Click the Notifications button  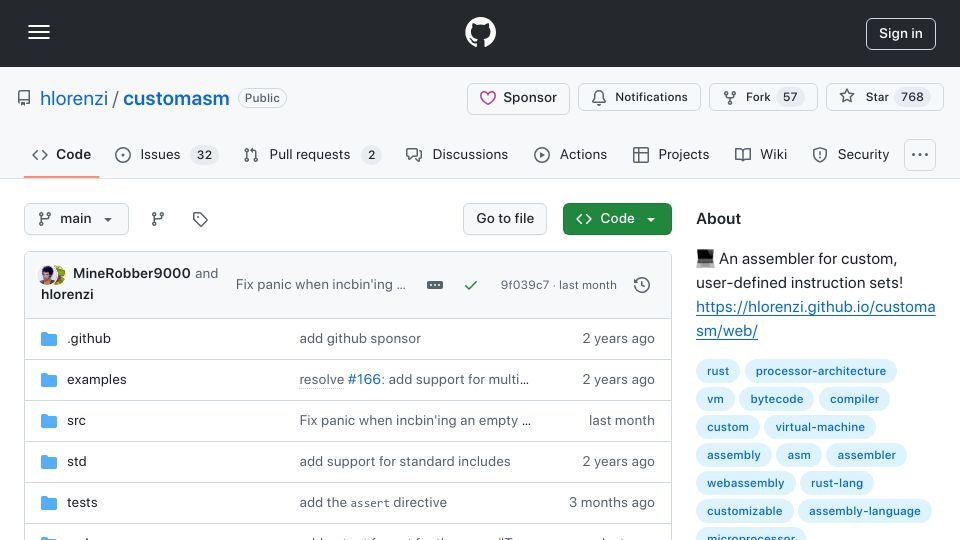639,97
